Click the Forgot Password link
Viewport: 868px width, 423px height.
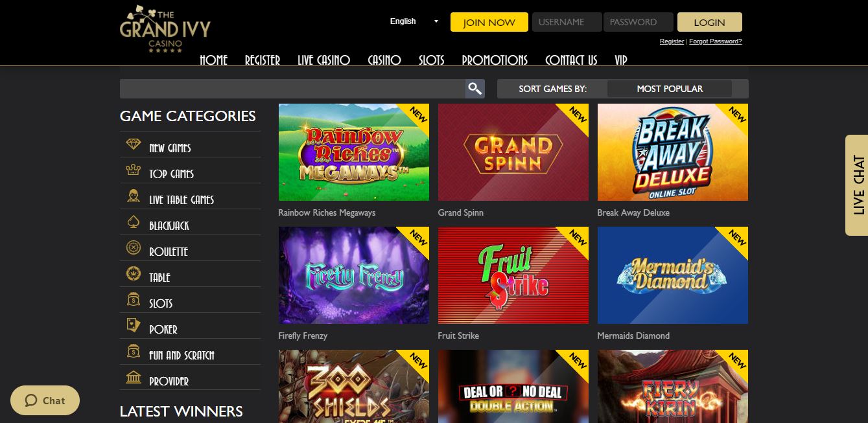click(x=716, y=41)
